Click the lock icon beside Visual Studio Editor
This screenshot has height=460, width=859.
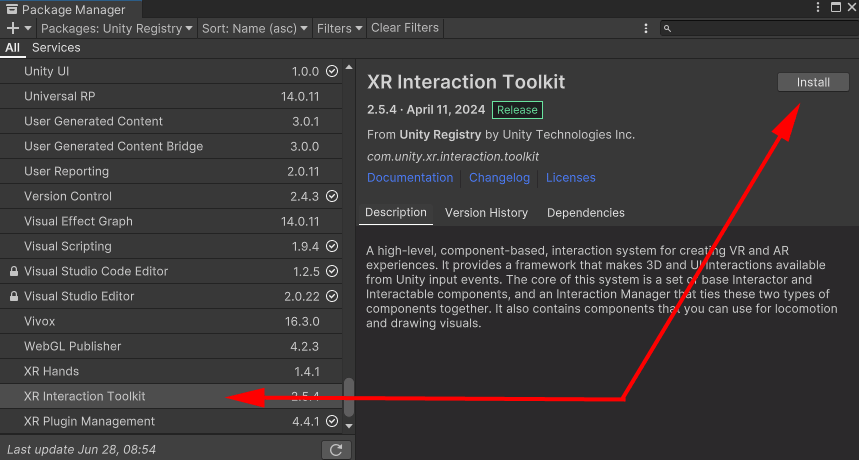click(13, 297)
